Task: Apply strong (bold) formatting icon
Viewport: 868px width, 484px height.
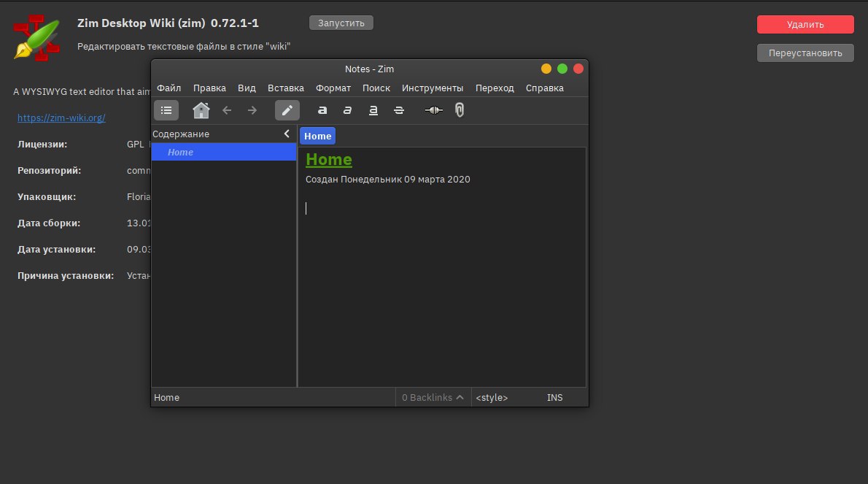Action: (x=322, y=110)
